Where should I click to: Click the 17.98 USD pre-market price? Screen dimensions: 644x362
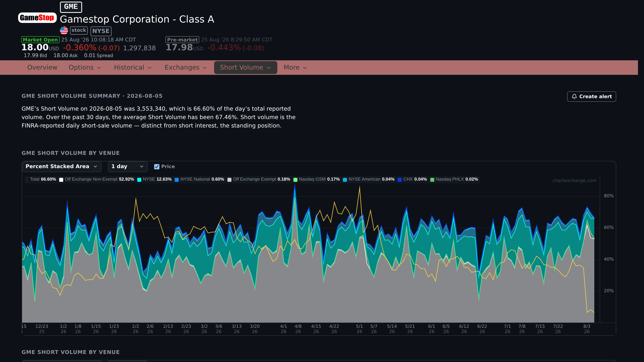(x=185, y=47)
